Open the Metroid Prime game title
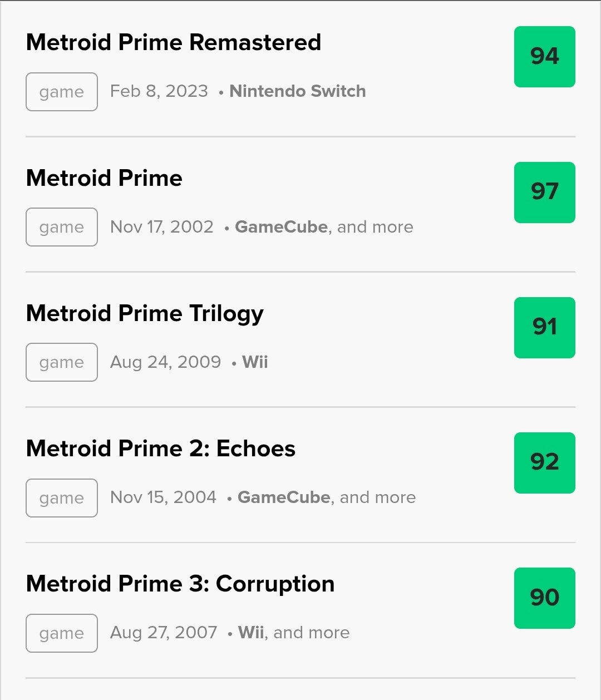 (104, 178)
